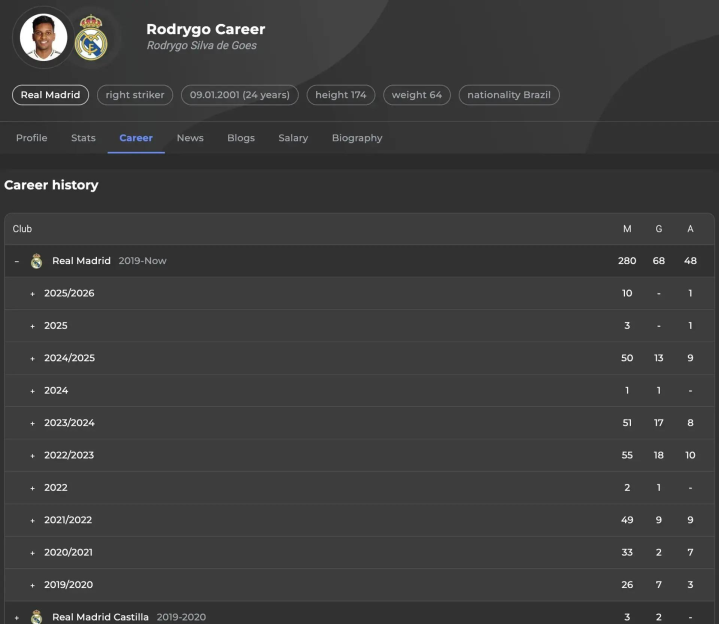Click the Rodrygo Silva de Goes subtitle
The image size is (719, 624).
[x=202, y=45]
